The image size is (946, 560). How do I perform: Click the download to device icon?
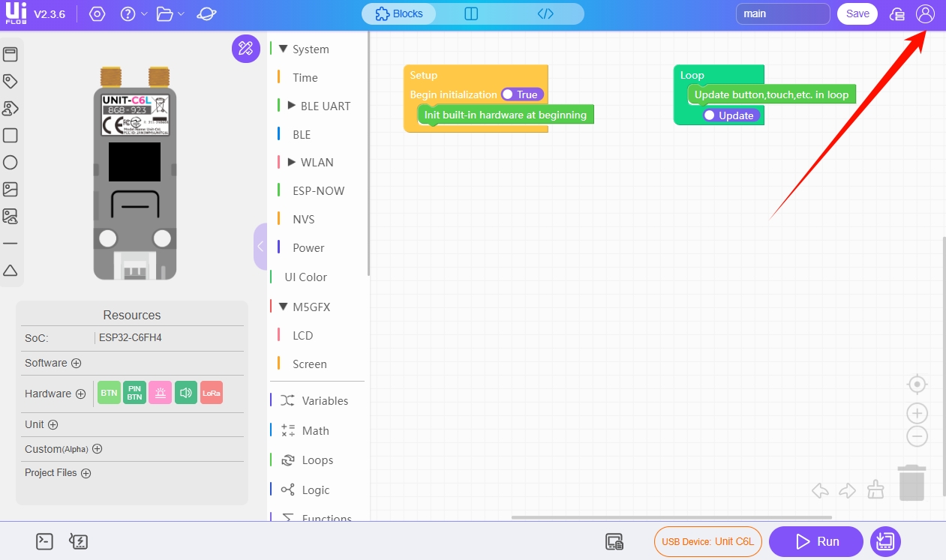click(x=885, y=541)
